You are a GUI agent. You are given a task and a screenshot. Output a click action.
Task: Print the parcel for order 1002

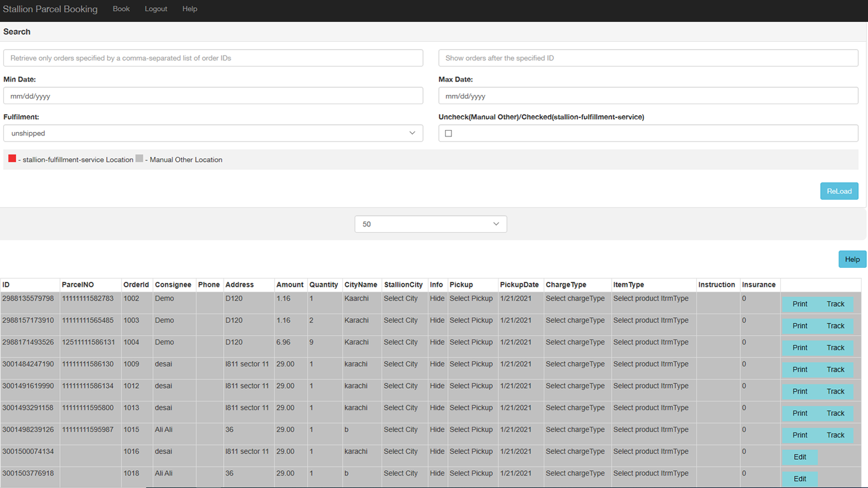tap(800, 304)
